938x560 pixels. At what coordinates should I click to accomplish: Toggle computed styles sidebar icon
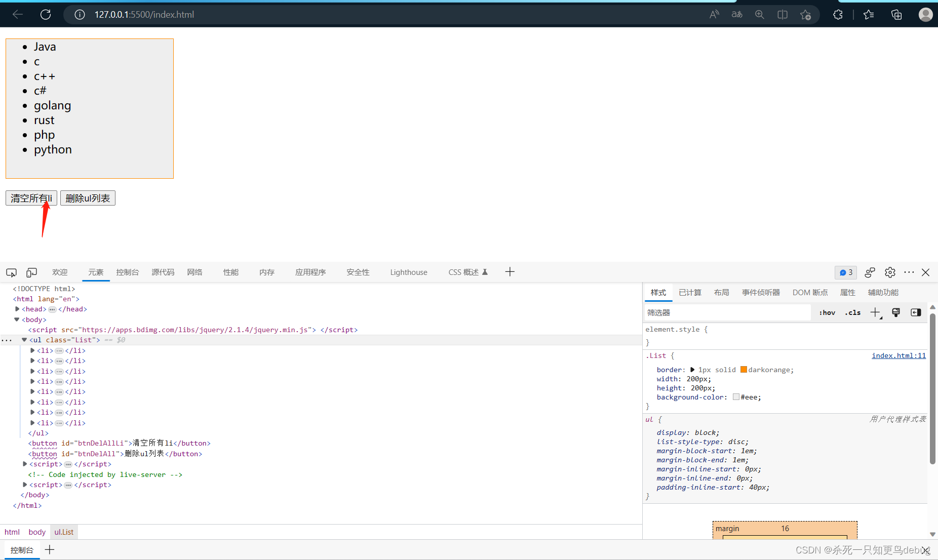click(x=916, y=312)
